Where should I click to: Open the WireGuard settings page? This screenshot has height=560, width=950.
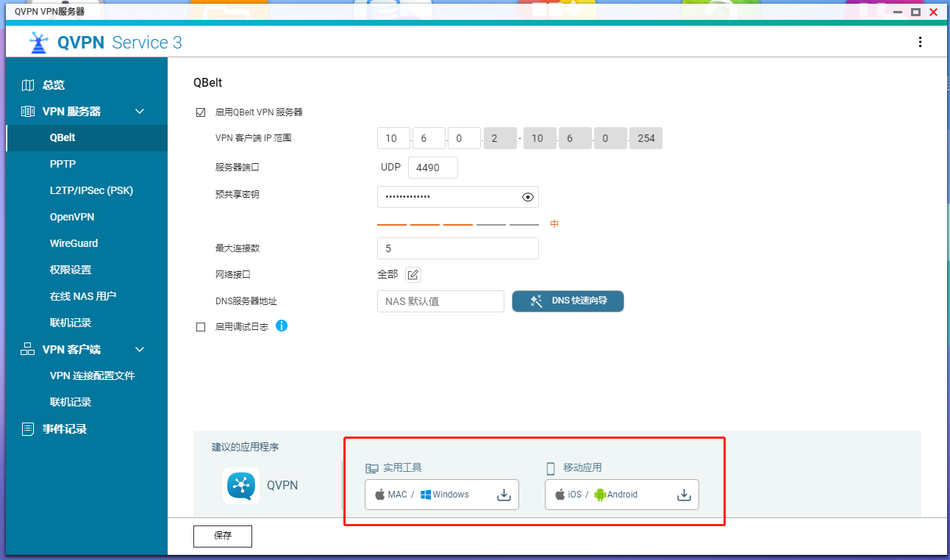coord(74,243)
